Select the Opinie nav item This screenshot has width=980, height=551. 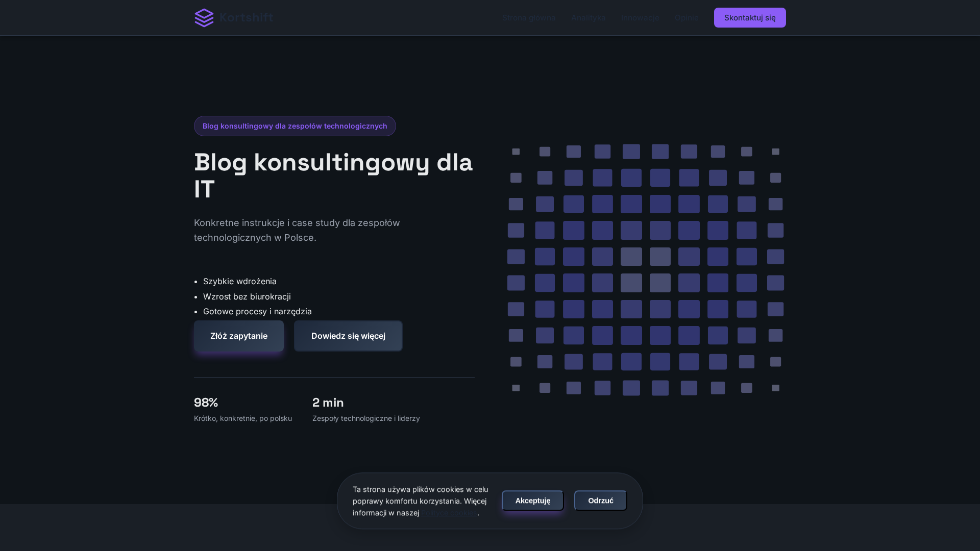[687, 18]
